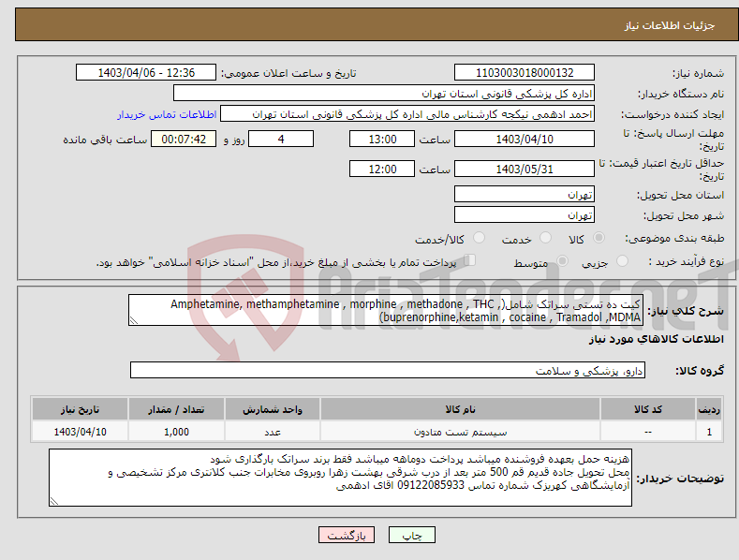Click the page title جزئیات اطلاعات نیاز

pyautogui.click(x=670, y=25)
